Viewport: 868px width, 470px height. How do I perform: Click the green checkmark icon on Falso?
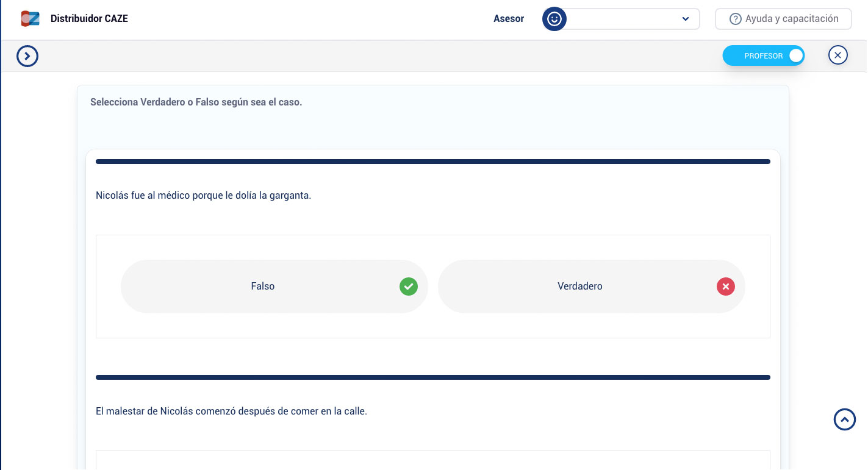click(x=408, y=287)
